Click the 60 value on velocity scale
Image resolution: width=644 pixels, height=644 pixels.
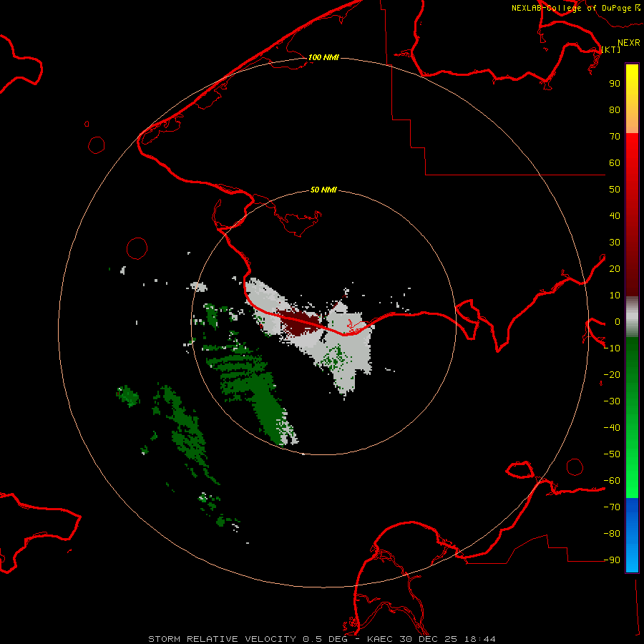(x=615, y=163)
